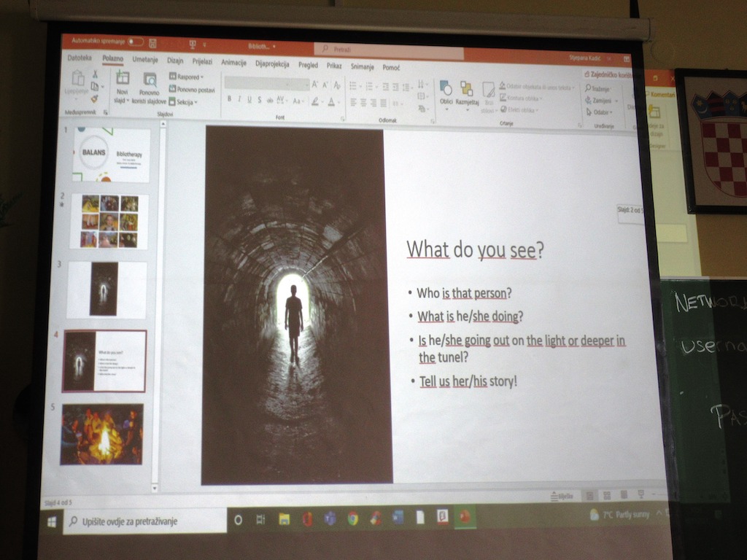Viewport: 747px width, 560px height.
Task: Click the align left icon
Action: [x=354, y=102]
